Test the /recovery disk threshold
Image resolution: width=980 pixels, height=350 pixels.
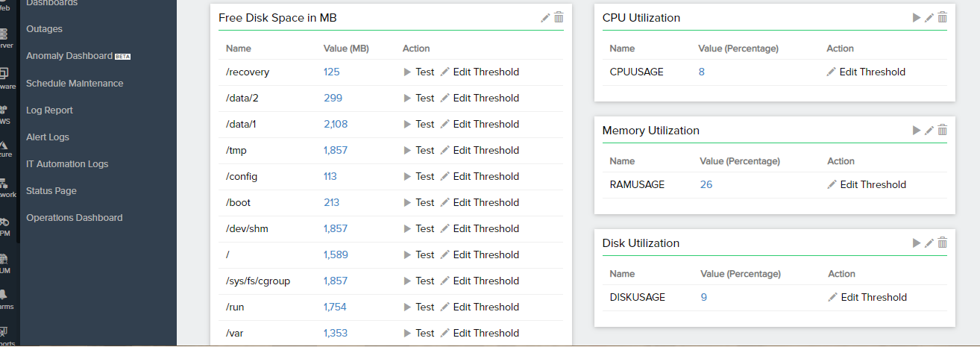pyautogui.click(x=419, y=72)
